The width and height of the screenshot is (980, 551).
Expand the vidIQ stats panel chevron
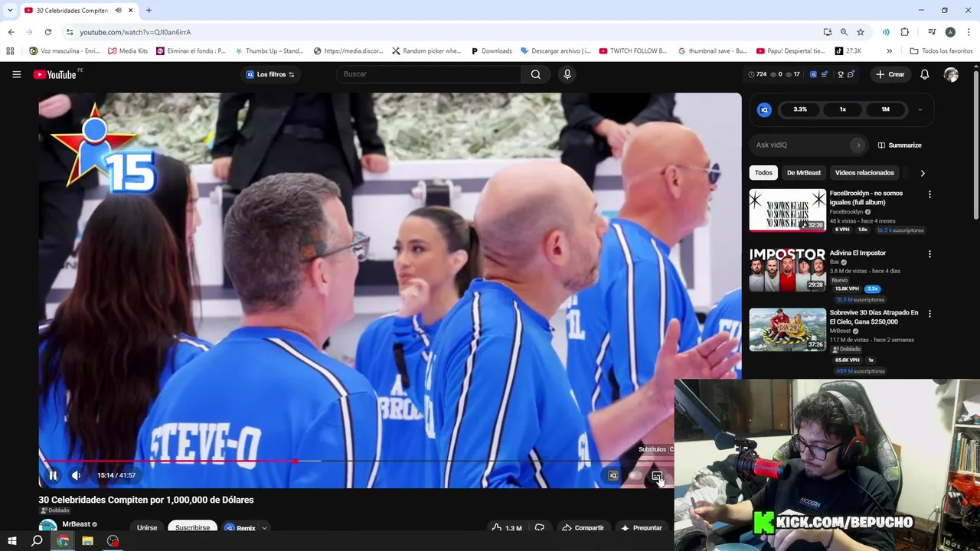pyautogui.click(x=920, y=109)
